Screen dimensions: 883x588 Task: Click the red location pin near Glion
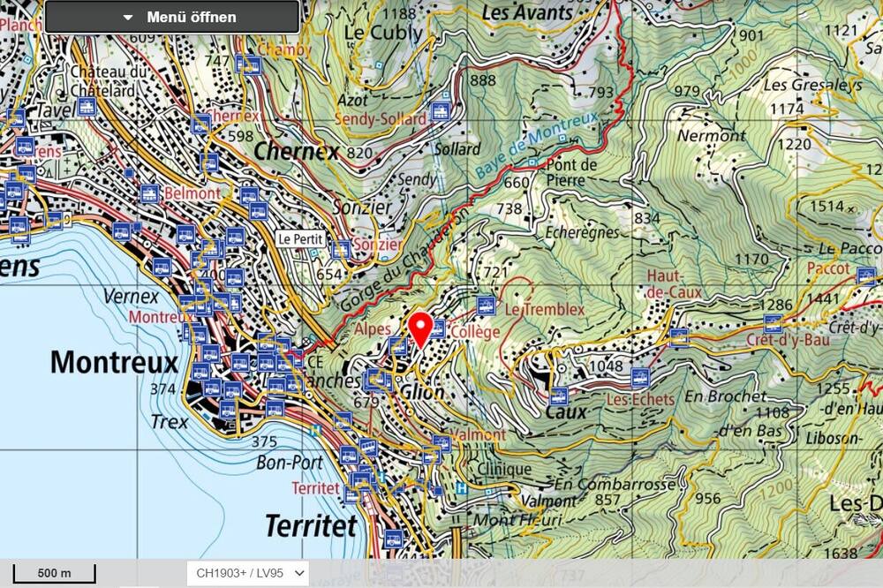click(420, 330)
